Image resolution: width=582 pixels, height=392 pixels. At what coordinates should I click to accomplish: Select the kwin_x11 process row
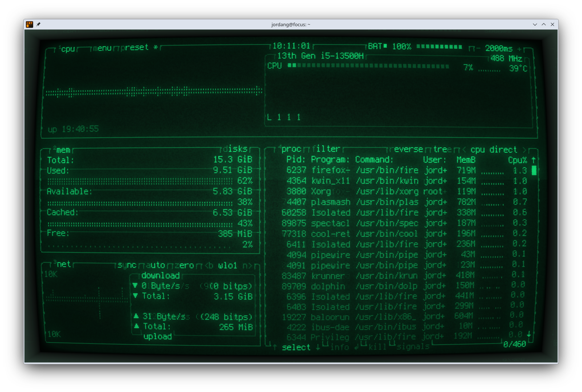(x=406, y=181)
